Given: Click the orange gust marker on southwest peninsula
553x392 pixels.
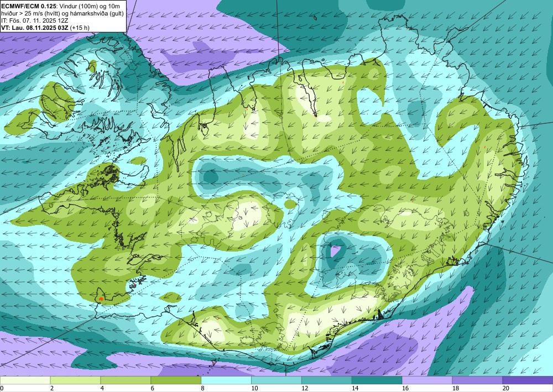Looking at the screenshot, I should pyautogui.click(x=101, y=299).
